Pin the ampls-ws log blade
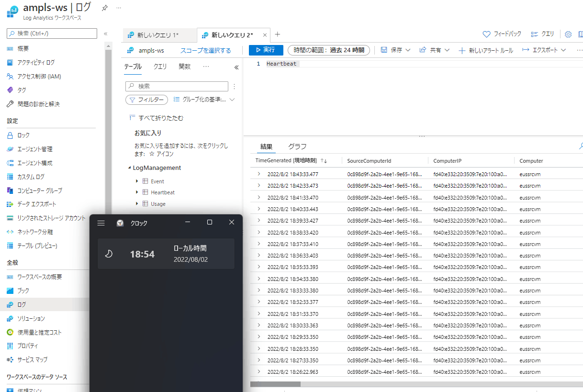The image size is (583, 392). [x=105, y=8]
